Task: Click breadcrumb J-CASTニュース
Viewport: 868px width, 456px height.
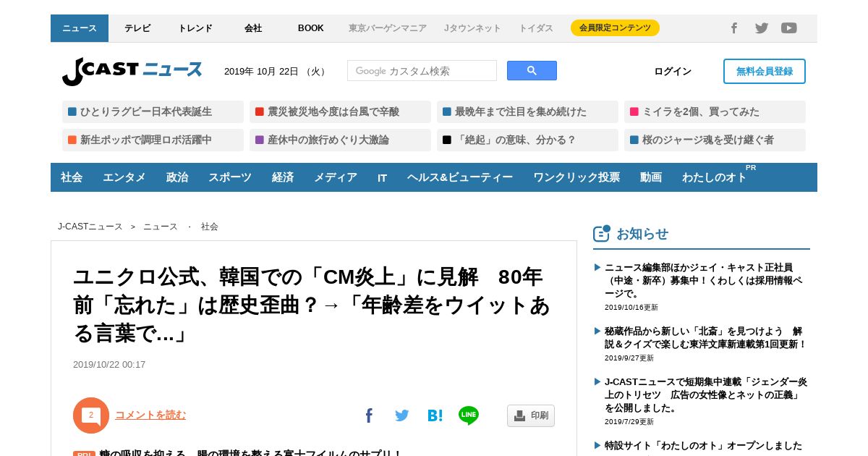Action: 90,227
